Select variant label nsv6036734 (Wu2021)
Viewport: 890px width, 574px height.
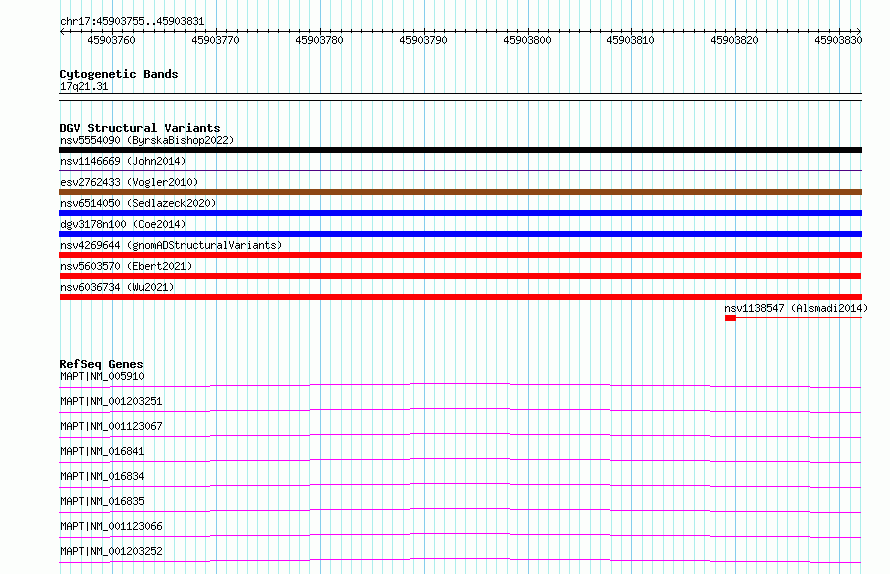(117, 287)
